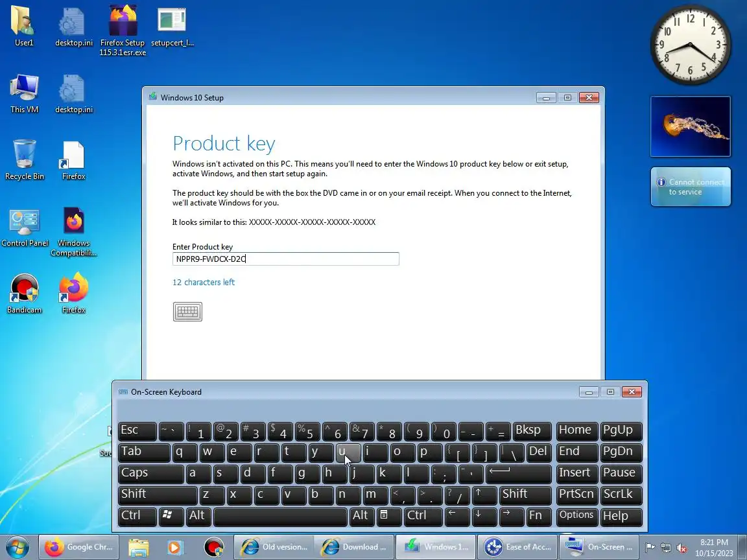This screenshot has width=747, height=560.
Task: Open Firefox shortcut with blank file icon
Action: coord(73,160)
